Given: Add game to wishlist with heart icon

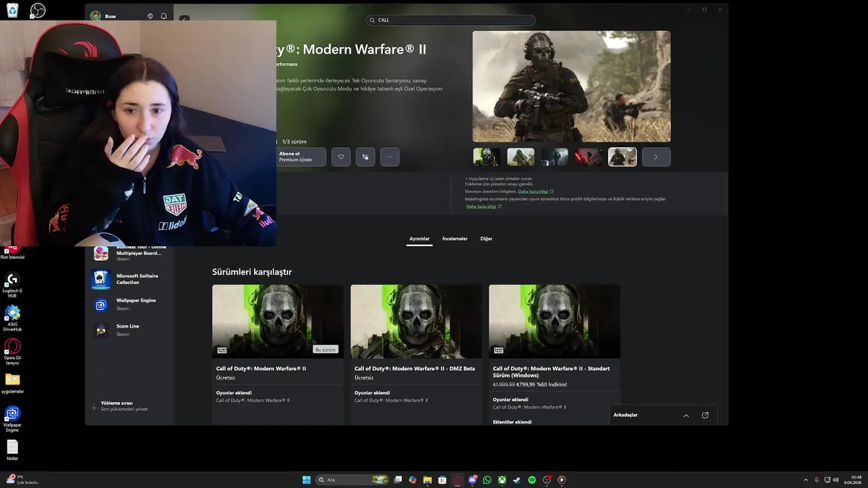Looking at the screenshot, I should (x=341, y=157).
